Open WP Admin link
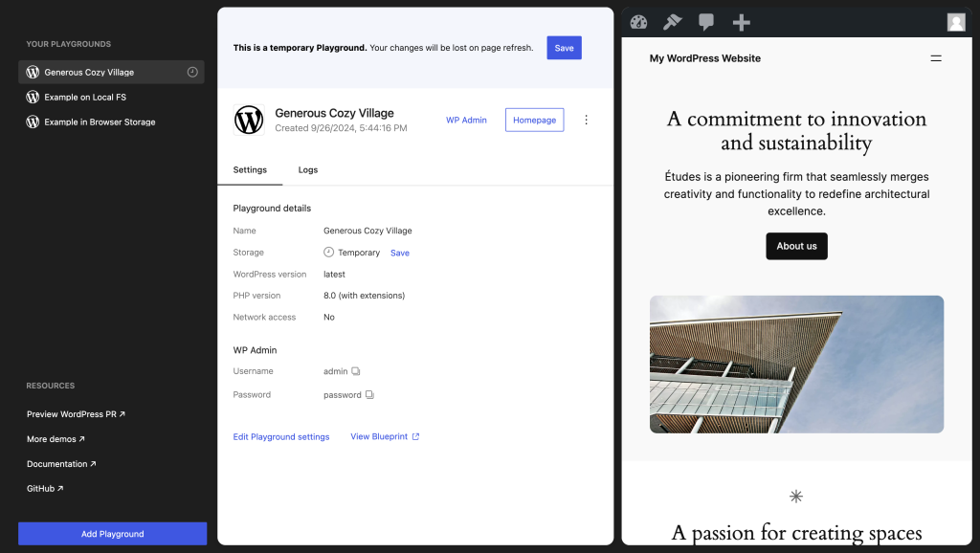The height and width of the screenshot is (553, 980). [466, 120]
